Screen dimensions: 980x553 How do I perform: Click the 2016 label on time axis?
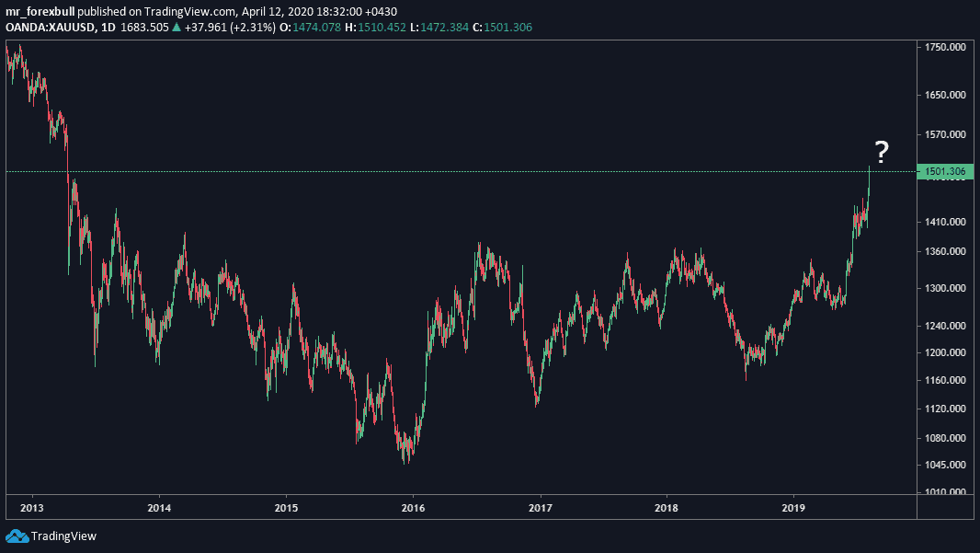[x=414, y=507]
